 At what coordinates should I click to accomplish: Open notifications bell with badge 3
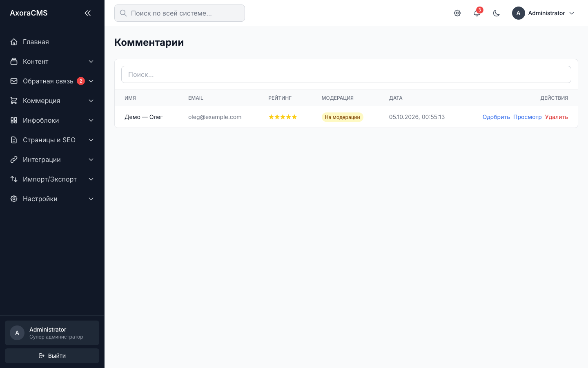[477, 13]
